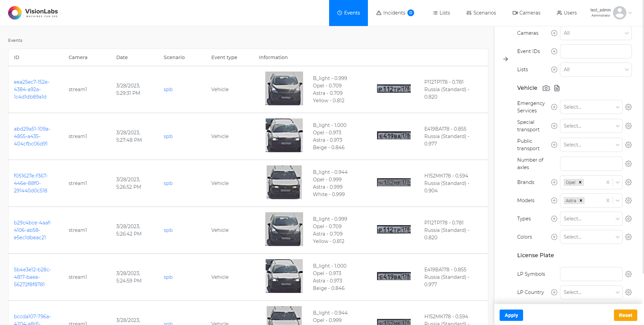Click the LP Symbols input field
Viewport: 644px width, 325px height.
[x=591, y=274]
